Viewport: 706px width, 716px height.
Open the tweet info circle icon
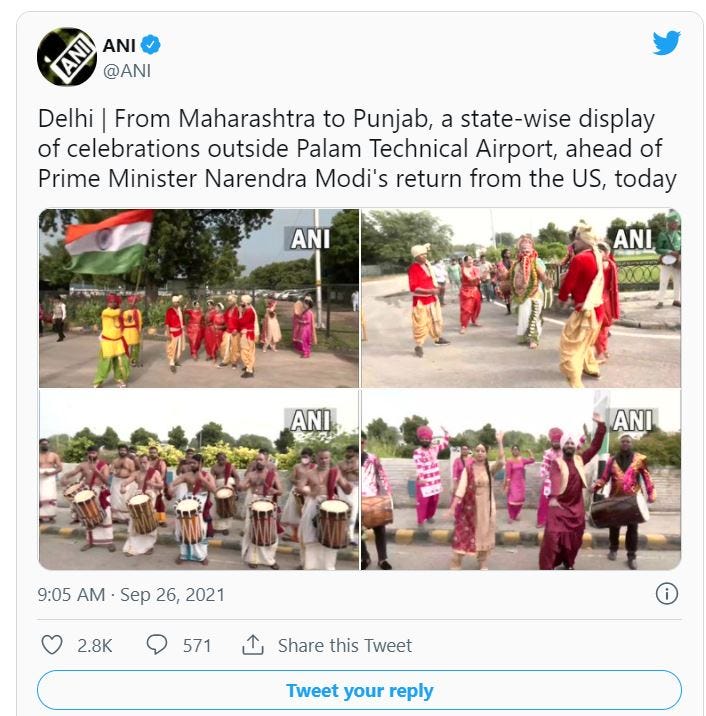[667, 594]
